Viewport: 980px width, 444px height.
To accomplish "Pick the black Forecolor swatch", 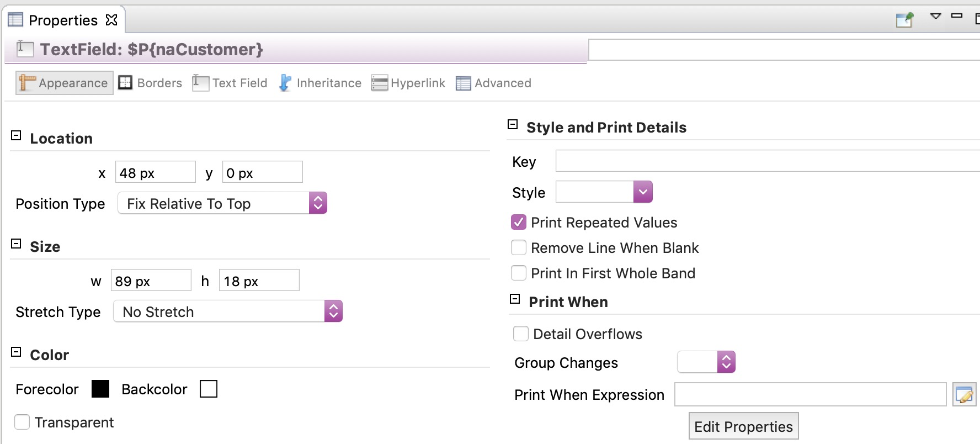I will click(100, 389).
